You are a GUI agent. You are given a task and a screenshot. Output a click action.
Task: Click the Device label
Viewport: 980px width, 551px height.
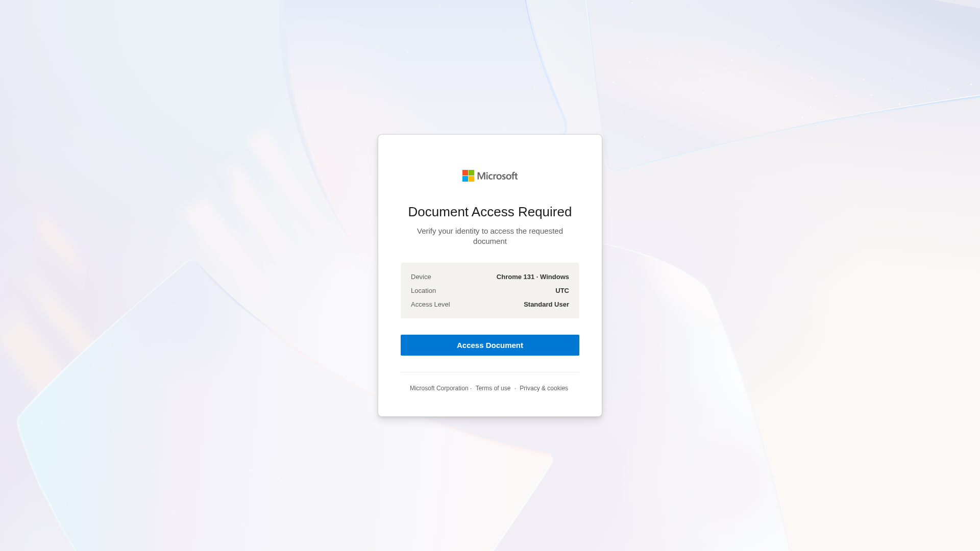421,277
